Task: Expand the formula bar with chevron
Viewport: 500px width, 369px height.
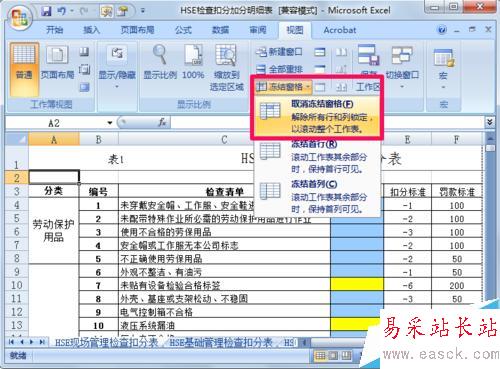Action: coord(489,122)
